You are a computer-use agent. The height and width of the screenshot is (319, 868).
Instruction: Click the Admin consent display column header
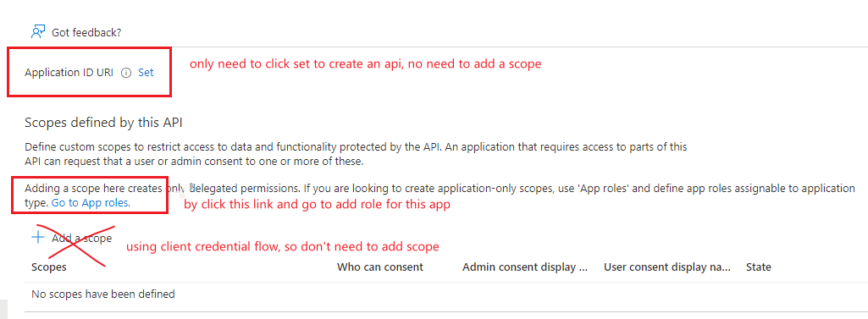pos(525,267)
